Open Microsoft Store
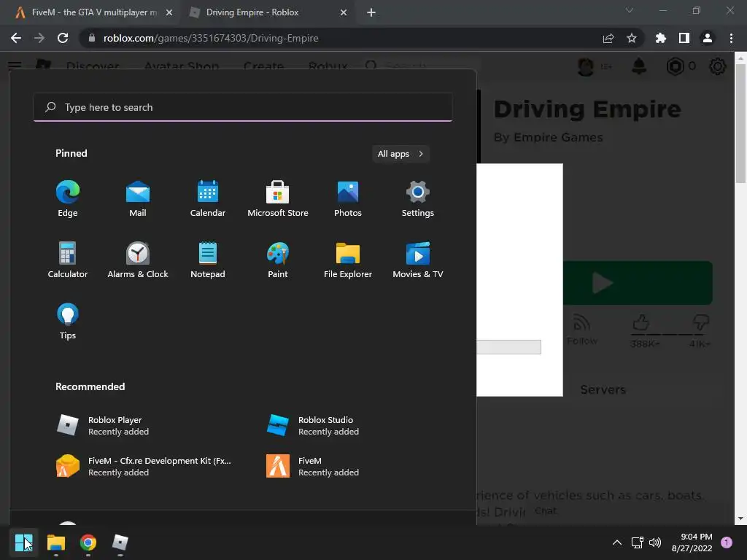This screenshot has height=560, width=747. tap(278, 198)
